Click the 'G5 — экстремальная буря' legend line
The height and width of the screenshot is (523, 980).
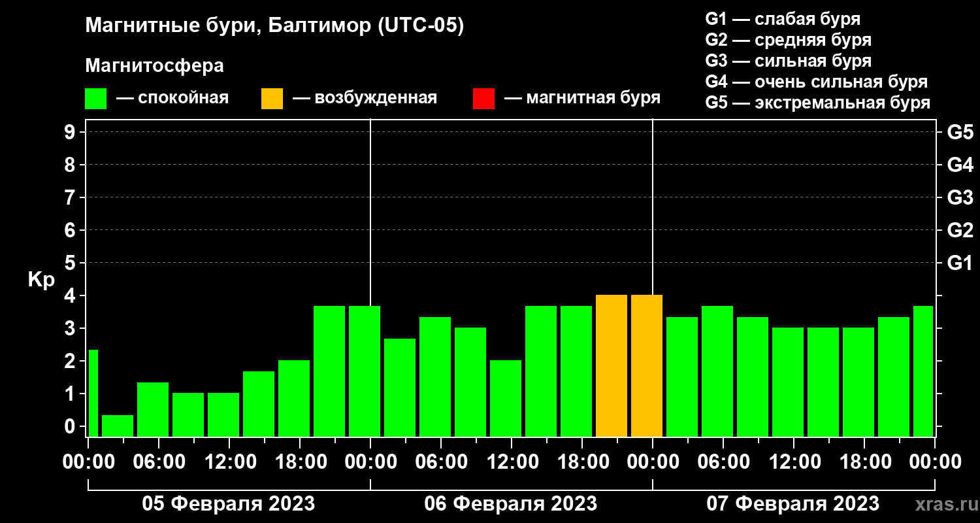[x=818, y=103]
